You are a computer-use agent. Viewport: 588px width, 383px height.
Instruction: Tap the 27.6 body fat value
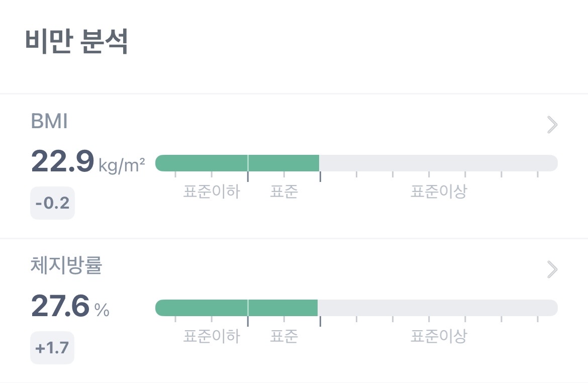pyautogui.click(x=60, y=306)
